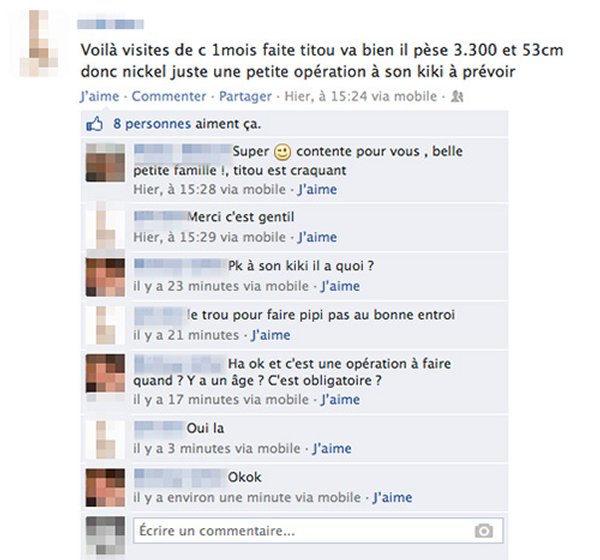
Task: Like the 'Ha ok et c'est une opération' comment
Action: pos(340,399)
